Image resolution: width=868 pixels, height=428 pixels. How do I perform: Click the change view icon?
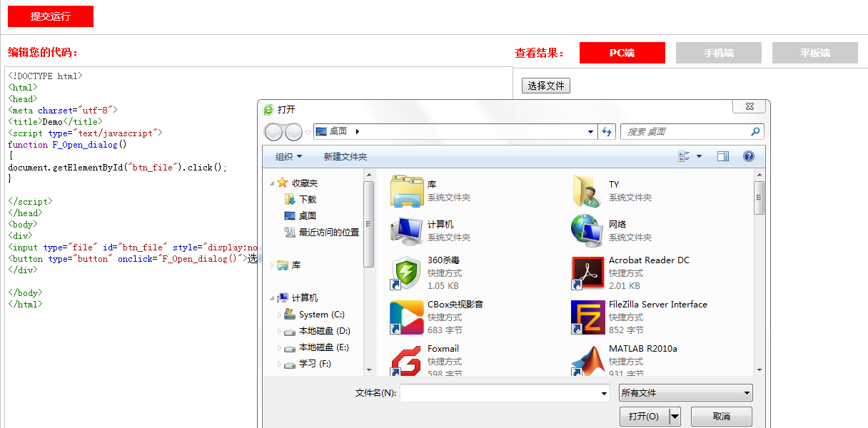pyautogui.click(x=684, y=156)
